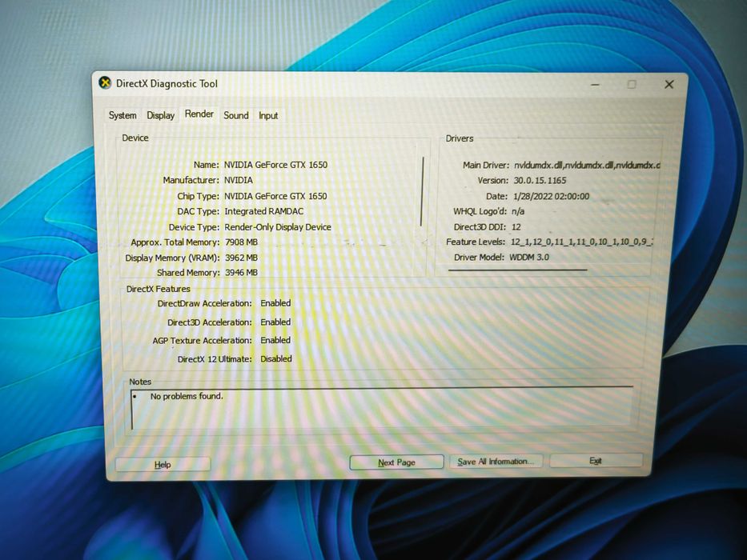
Task: Minimize the DirectX Diagnostic Tool window
Action: tap(595, 84)
